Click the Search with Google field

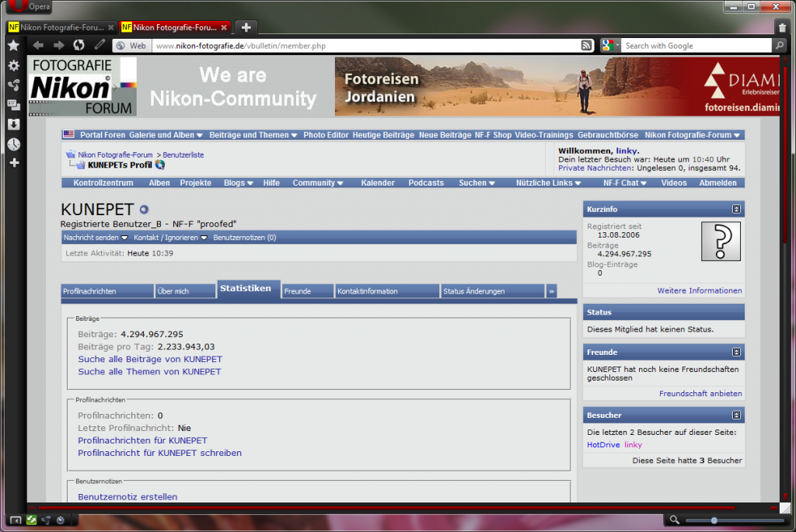tap(696, 46)
